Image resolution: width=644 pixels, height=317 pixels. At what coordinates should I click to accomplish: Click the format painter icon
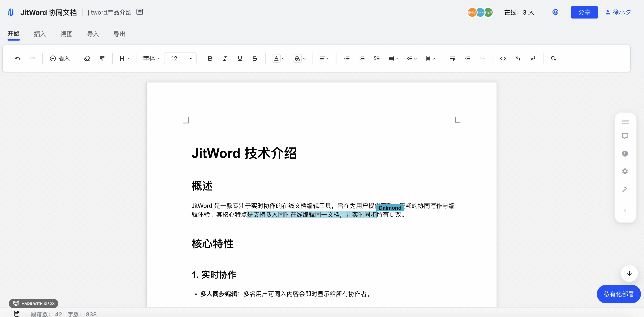coord(102,58)
